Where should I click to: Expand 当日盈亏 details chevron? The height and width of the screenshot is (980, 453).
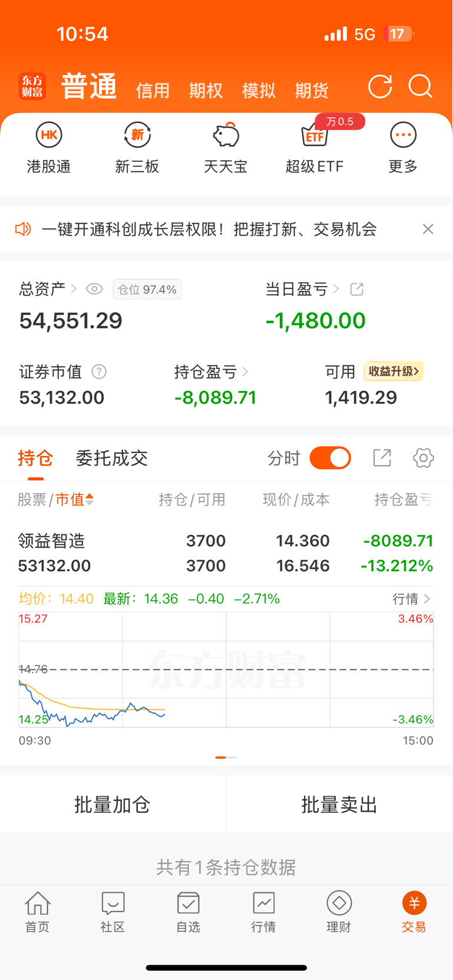[x=336, y=289]
